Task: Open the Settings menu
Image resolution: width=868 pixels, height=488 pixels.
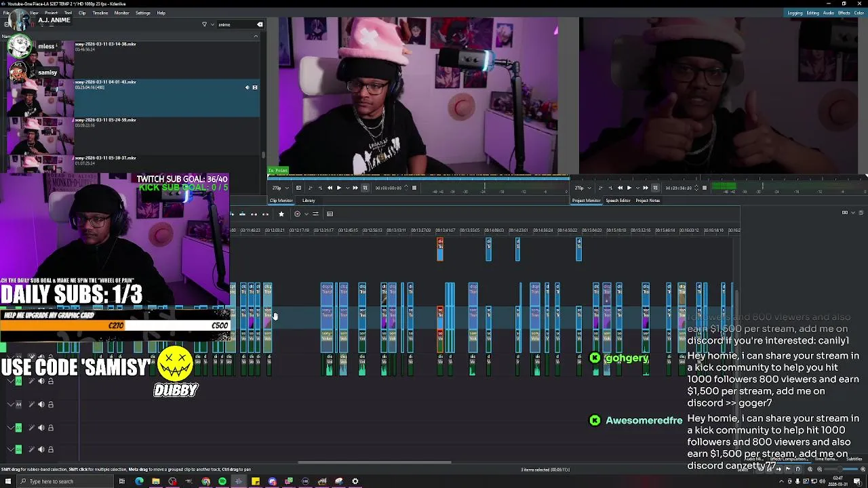Action: 143,13
